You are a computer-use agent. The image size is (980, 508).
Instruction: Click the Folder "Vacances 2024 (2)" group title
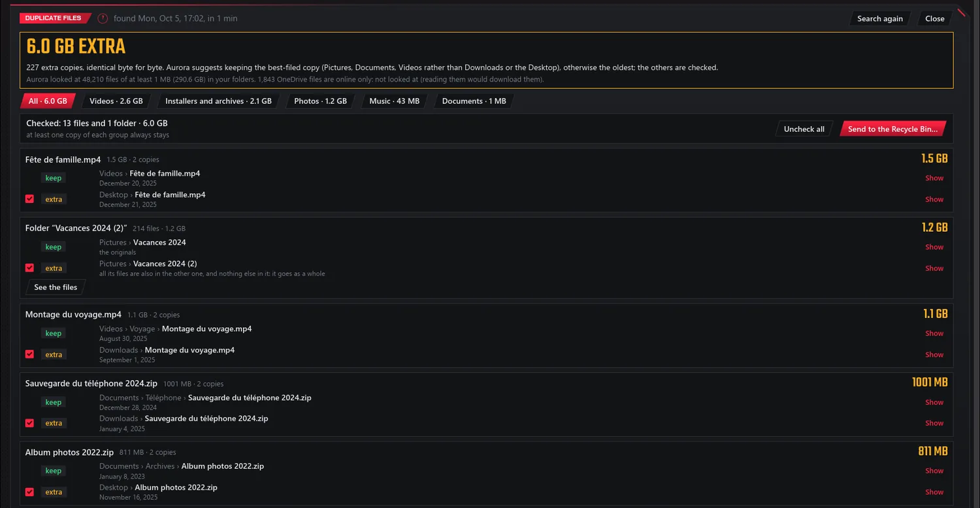[76, 229]
